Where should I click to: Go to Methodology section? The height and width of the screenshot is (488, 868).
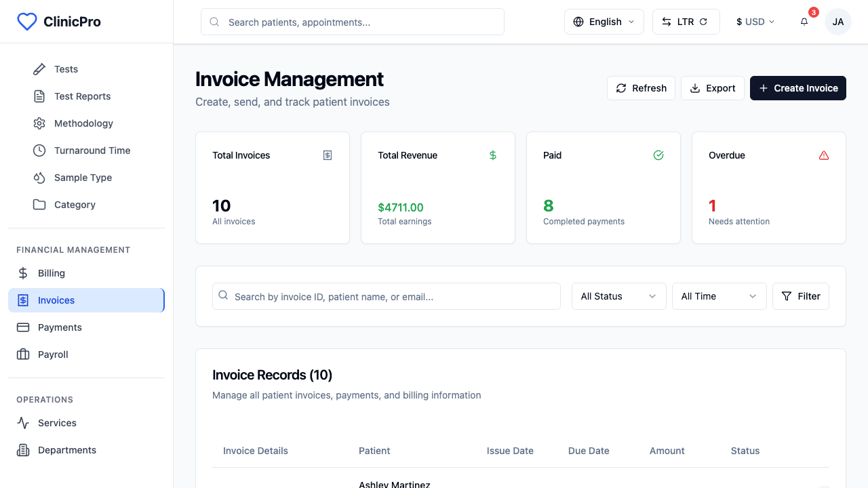(95, 123)
